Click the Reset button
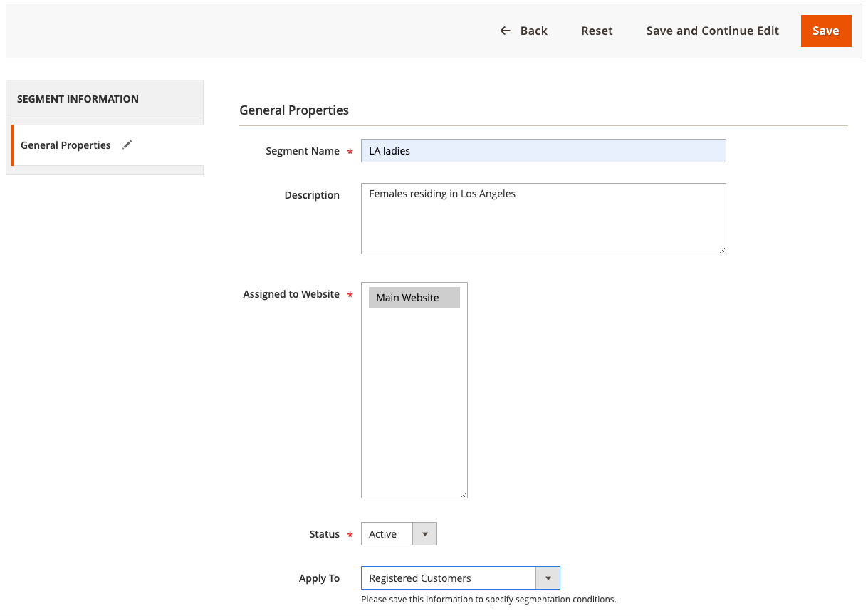This screenshot has height=616, width=868. click(597, 31)
